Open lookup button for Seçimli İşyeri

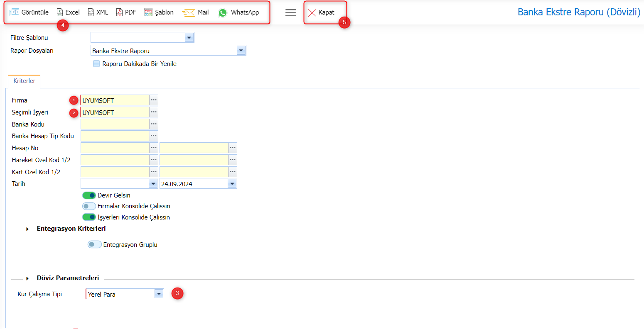154,112
